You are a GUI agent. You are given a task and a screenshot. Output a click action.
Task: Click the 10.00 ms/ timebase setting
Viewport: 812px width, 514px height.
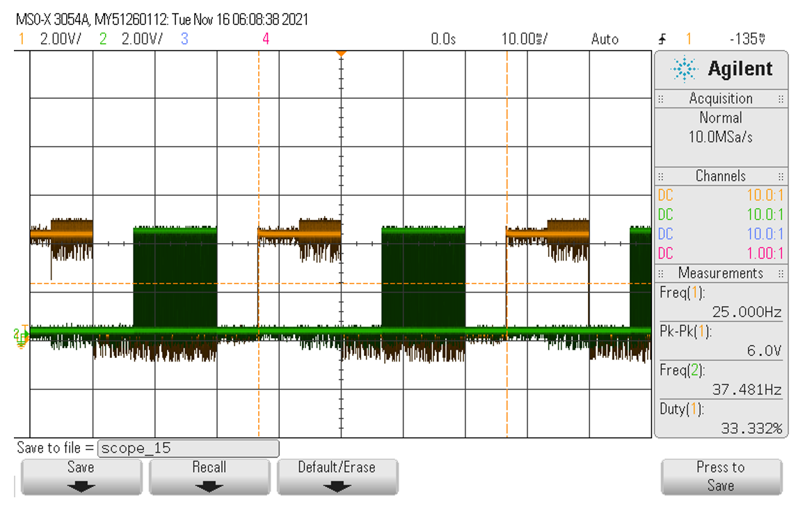[x=524, y=39]
